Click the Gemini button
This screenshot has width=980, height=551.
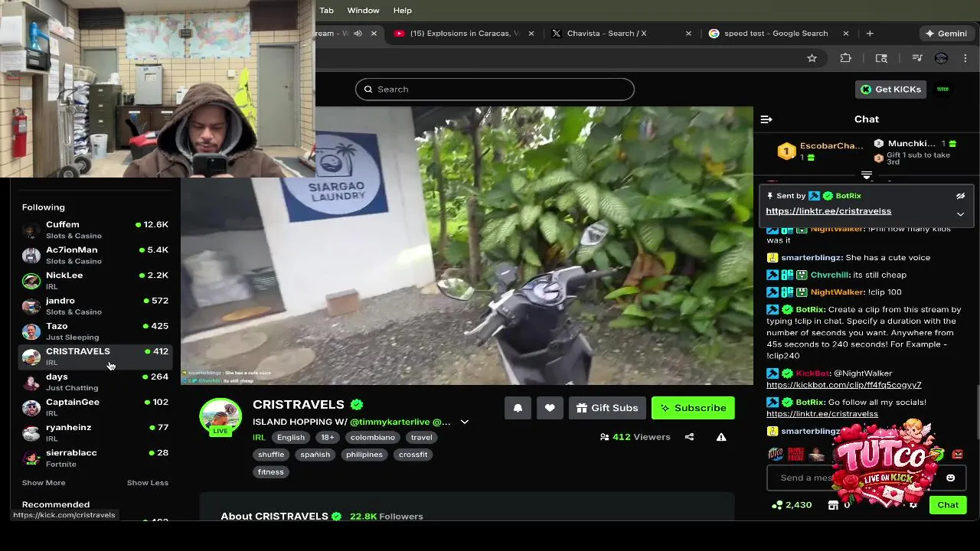click(x=946, y=34)
